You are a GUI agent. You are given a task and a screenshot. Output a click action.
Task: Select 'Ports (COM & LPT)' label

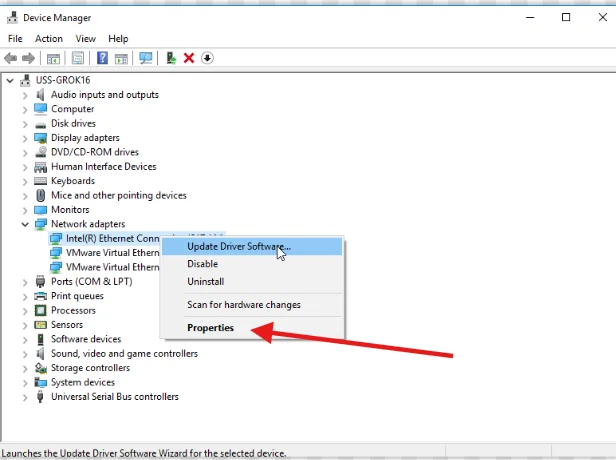92,281
